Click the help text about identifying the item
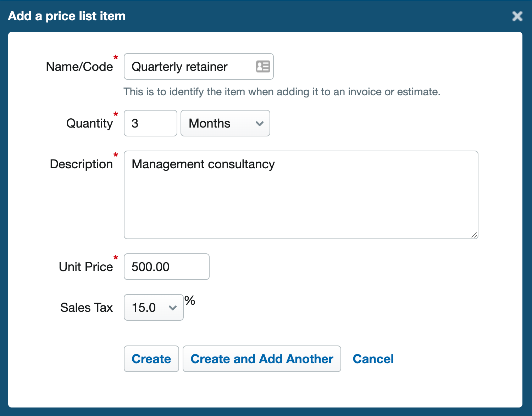 (x=282, y=92)
